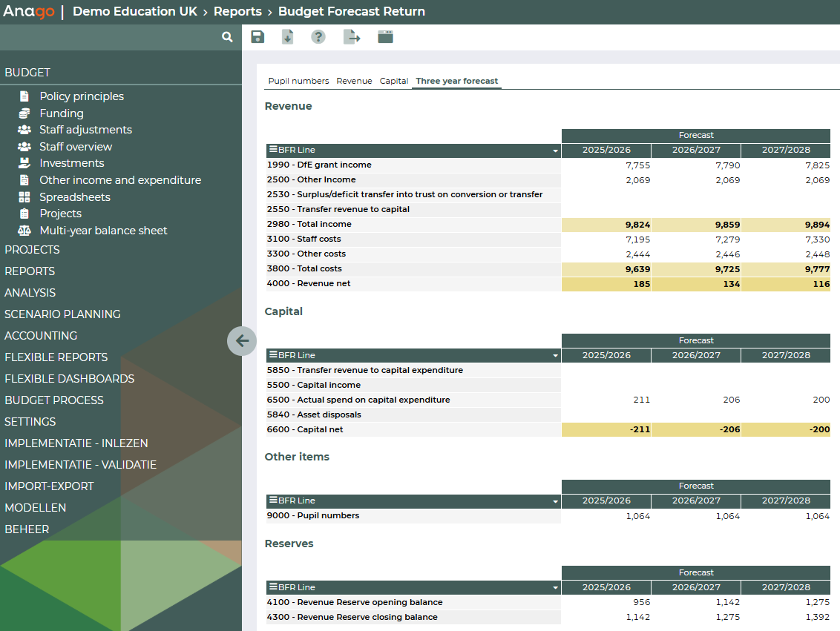Screen dimensions: 840x631
Task: Select the 1990 - DfE grant income row
Action: (413, 165)
